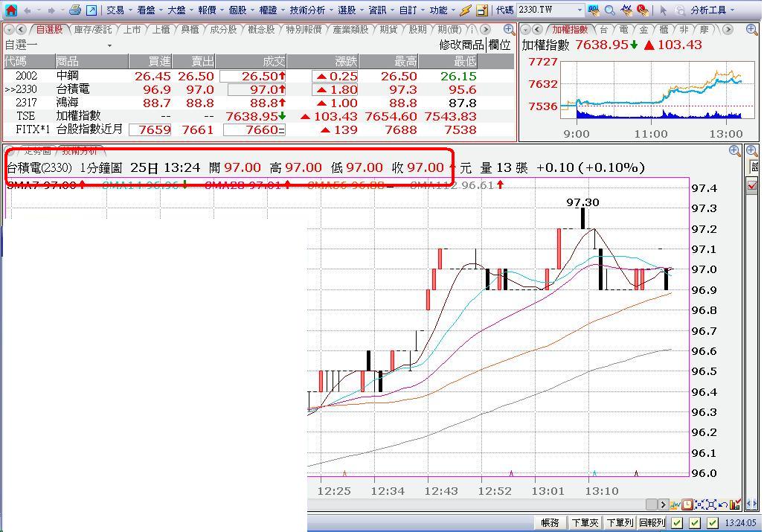Open the 權證 menu
Image resolution: width=764 pixels, height=532 pixels.
268,10
